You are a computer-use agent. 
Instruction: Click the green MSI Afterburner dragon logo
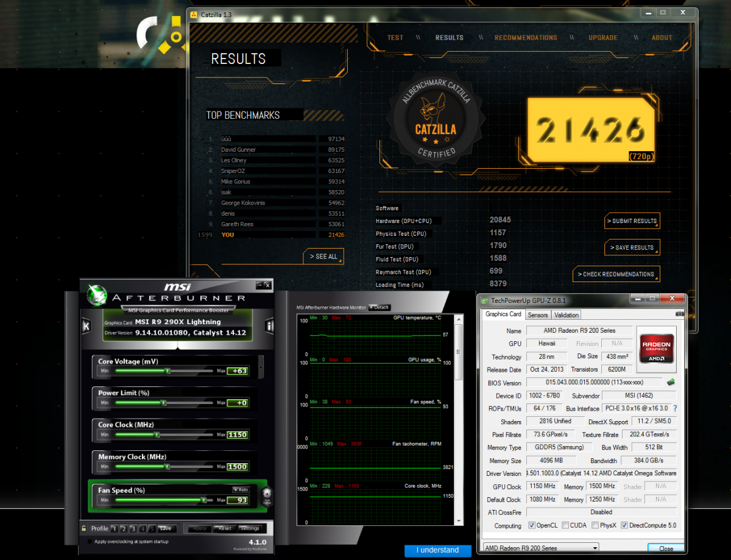point(97,295)
